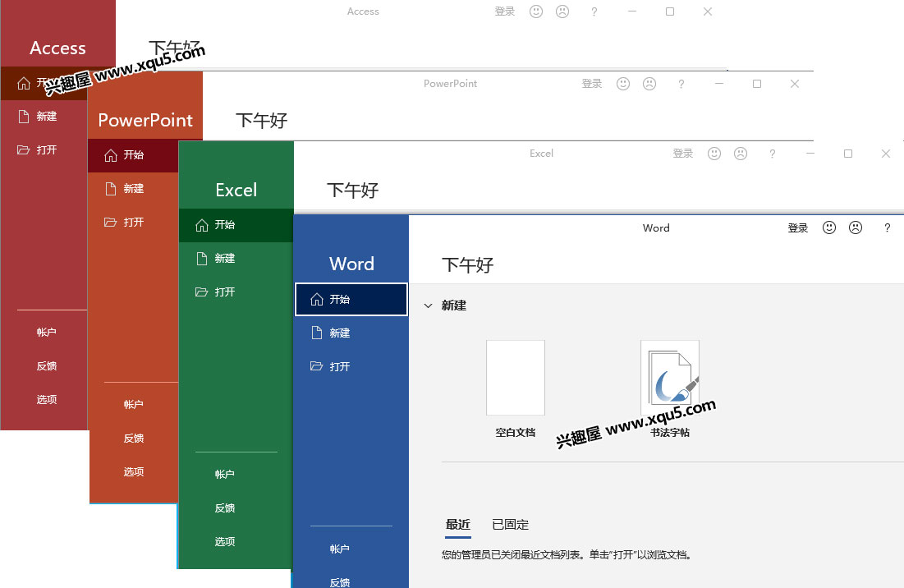Viewport: 904px width, 588px height.
Task: Open 帐户 (Account) in the Word sidebar
Action: pos(340,549)
